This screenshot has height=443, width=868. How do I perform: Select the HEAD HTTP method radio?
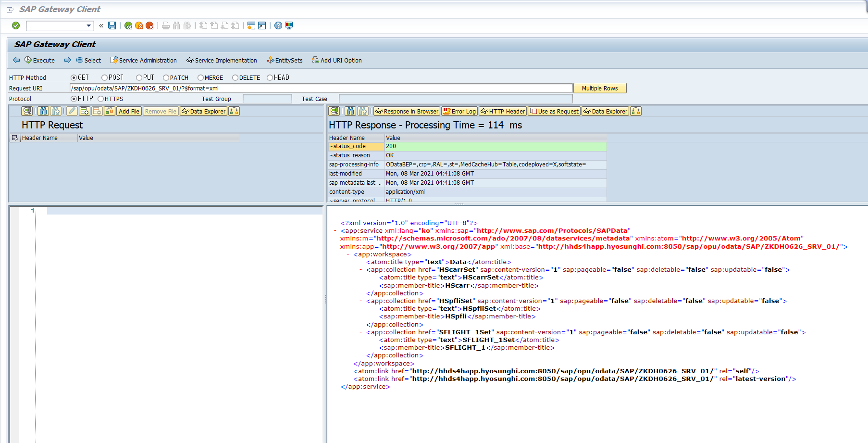pyautogui.click(x=270, y=77)
